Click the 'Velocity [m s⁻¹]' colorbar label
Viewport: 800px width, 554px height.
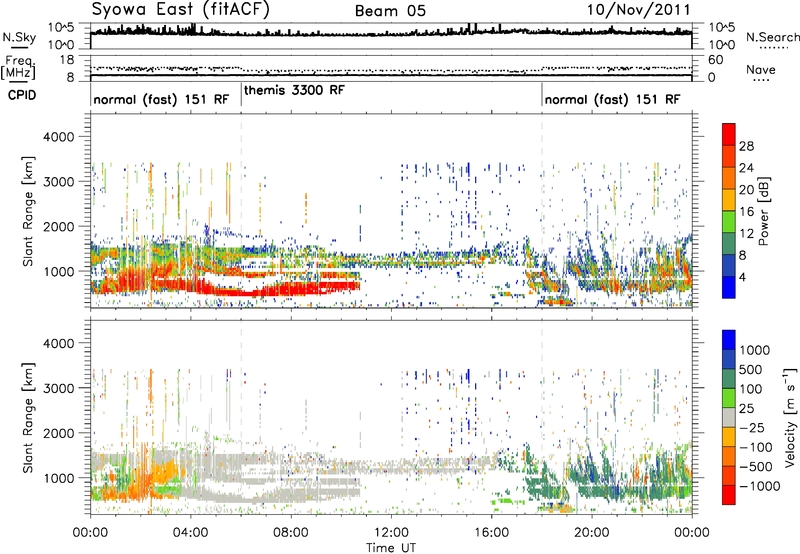click(x=789, y=417)
